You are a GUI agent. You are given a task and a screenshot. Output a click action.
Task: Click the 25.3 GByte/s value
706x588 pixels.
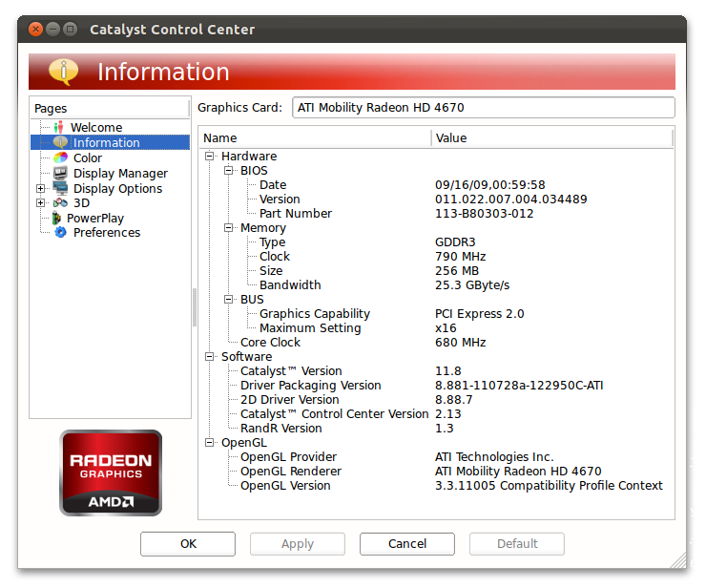(x=472, y=285)
